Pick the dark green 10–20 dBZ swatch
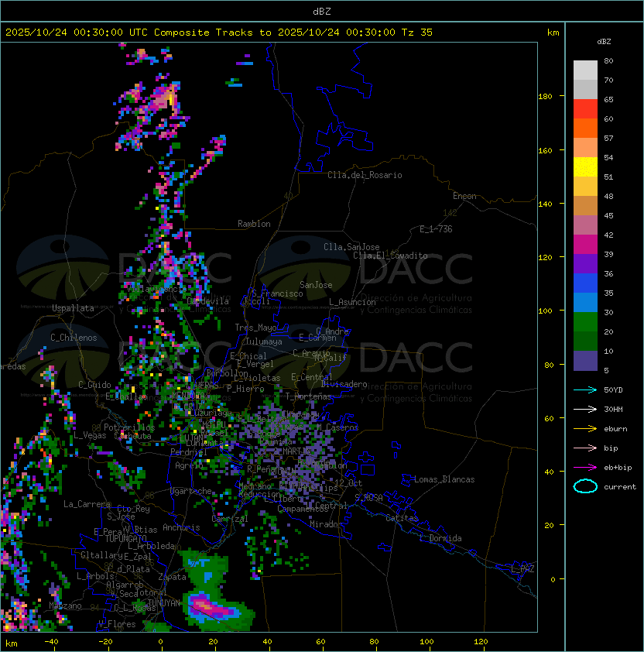The height and width of the screenshot is (652, 644). (585, 341)
